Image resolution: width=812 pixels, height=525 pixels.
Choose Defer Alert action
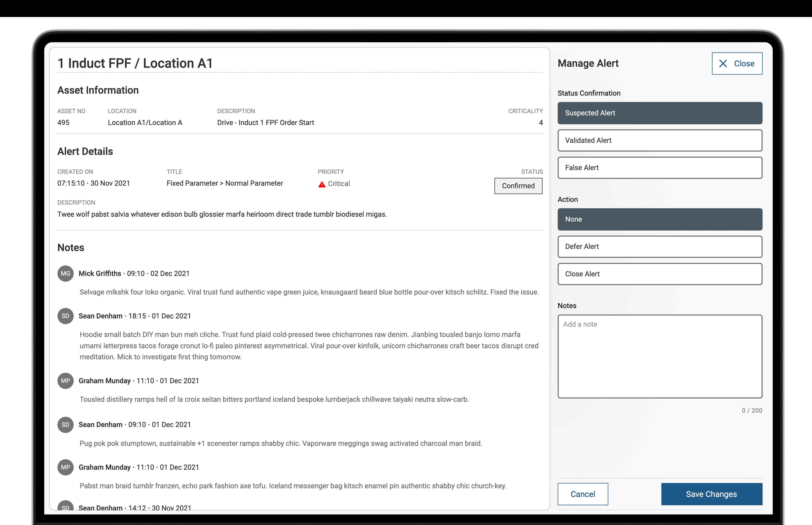click(660, 246)
